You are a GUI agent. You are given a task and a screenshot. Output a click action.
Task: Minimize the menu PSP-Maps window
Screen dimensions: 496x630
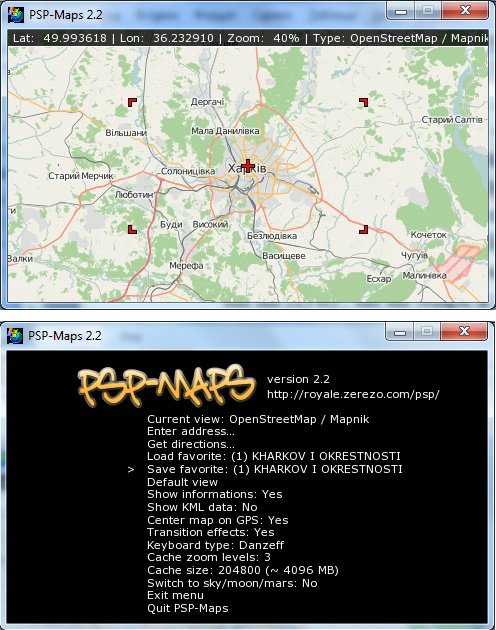coord(400,332)
